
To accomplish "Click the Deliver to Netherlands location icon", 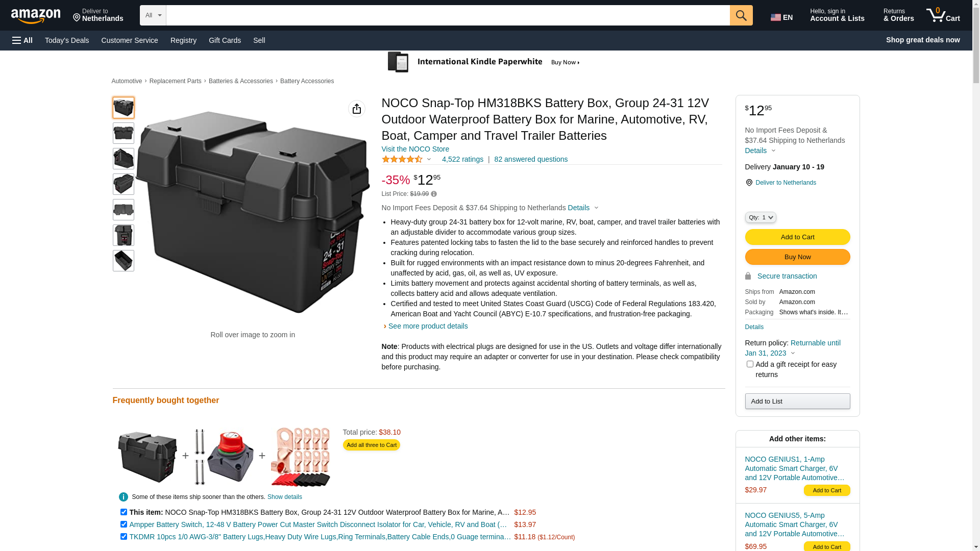I will point(749,183).
